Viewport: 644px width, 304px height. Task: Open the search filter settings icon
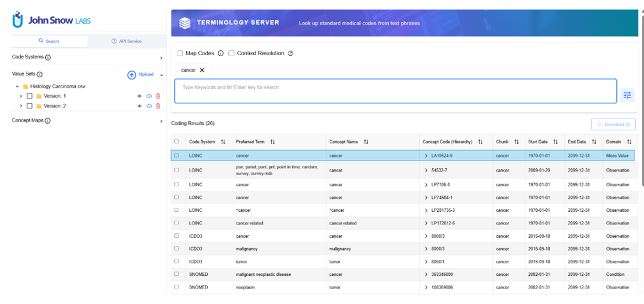(627, 95)
